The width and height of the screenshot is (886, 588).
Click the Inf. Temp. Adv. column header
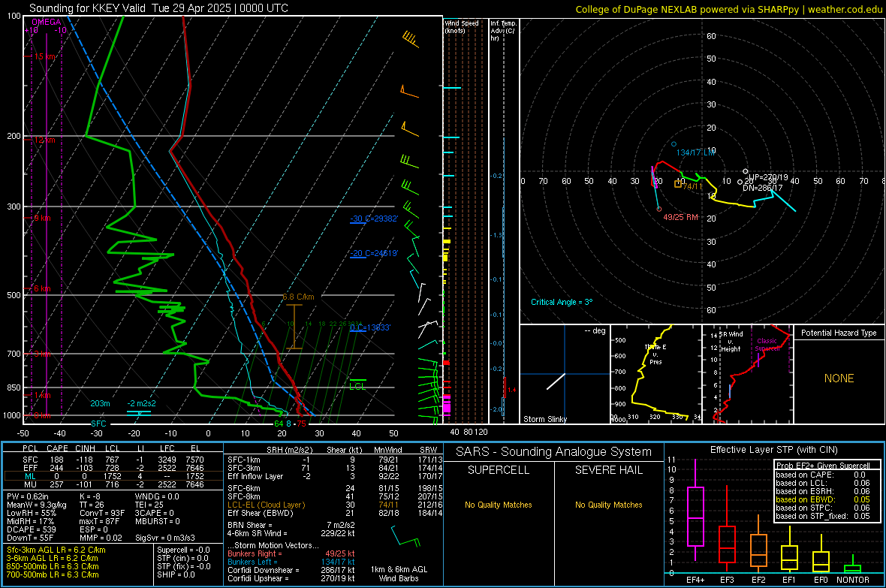(x=503, y=31)
